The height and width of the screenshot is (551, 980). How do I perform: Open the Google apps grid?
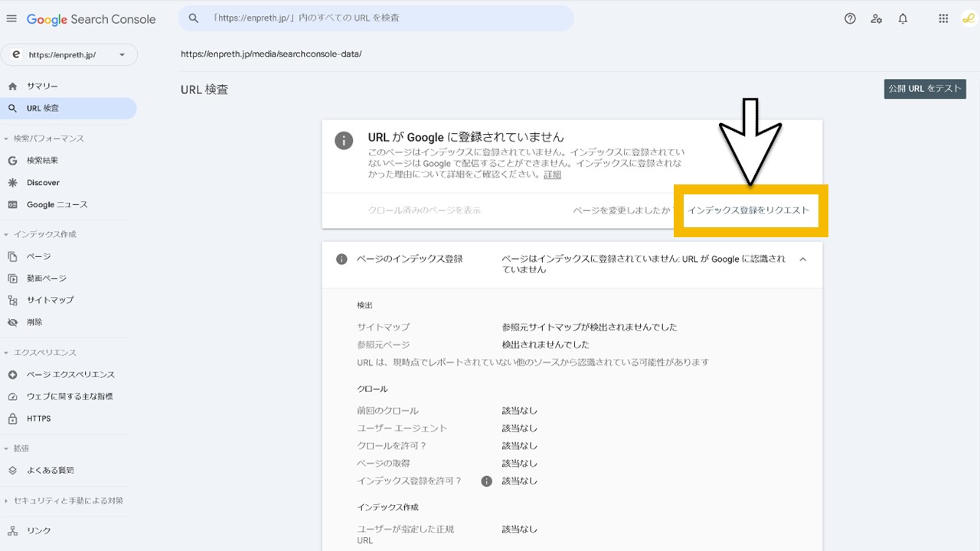point(943,19)
